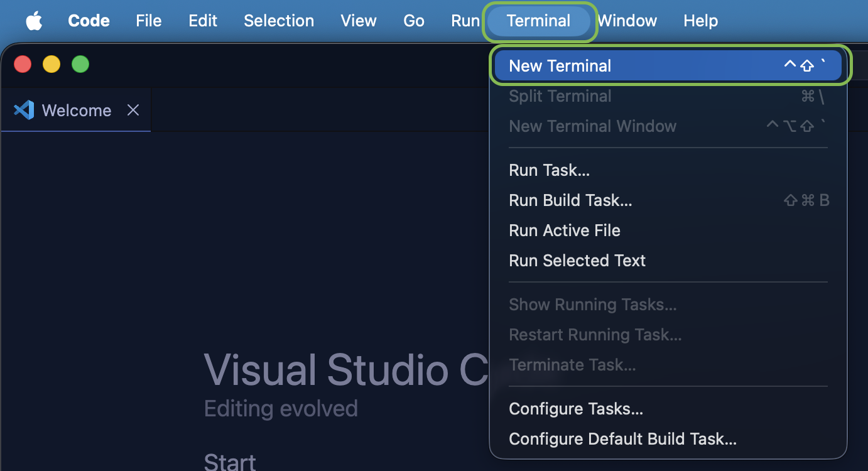The height and width of the screenshot is (471, 868).
Task: Click Restart Running Task… entry
Action: tap(668, 335)
